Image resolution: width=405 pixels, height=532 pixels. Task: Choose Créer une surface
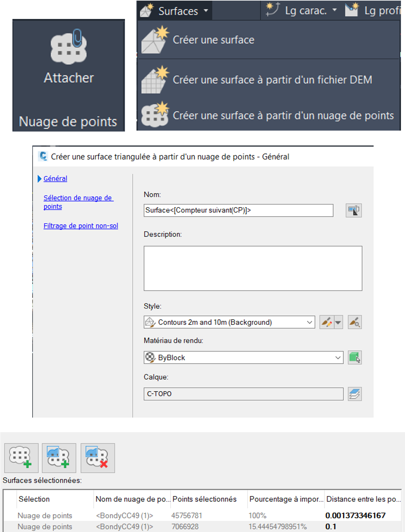pyautogui.click(x=214, y=40)
